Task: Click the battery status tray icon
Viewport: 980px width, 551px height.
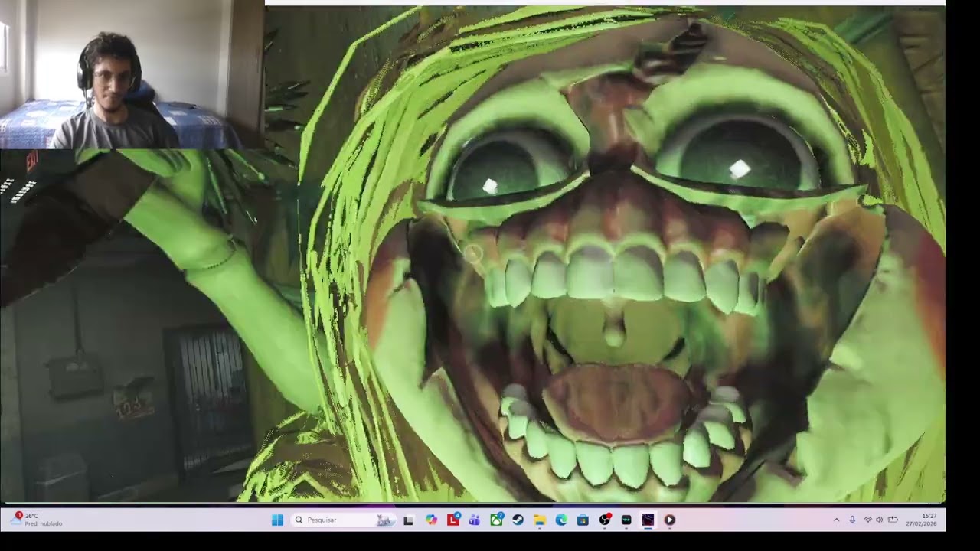Action: click(892, 520)
